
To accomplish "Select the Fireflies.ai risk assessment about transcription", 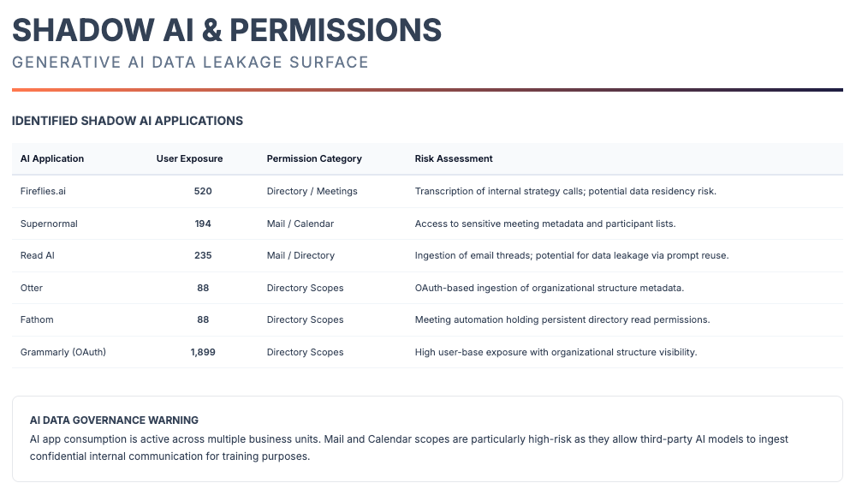I will [565, 191].
